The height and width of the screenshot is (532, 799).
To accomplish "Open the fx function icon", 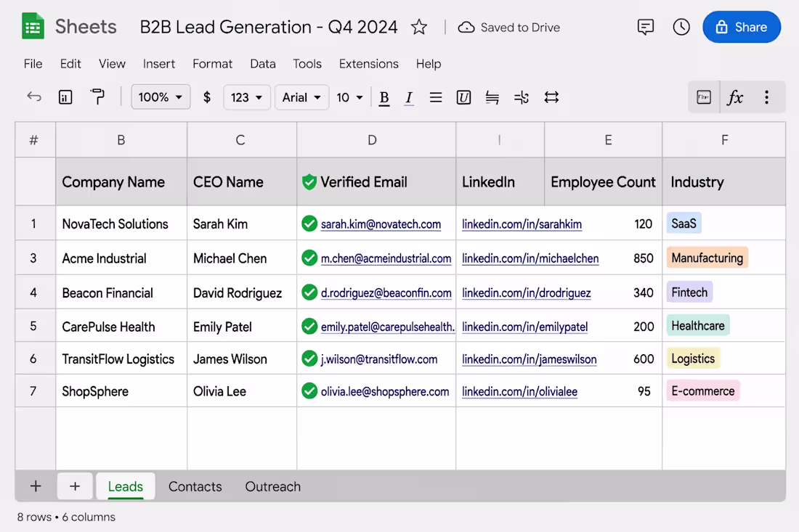I will point(735,97).
